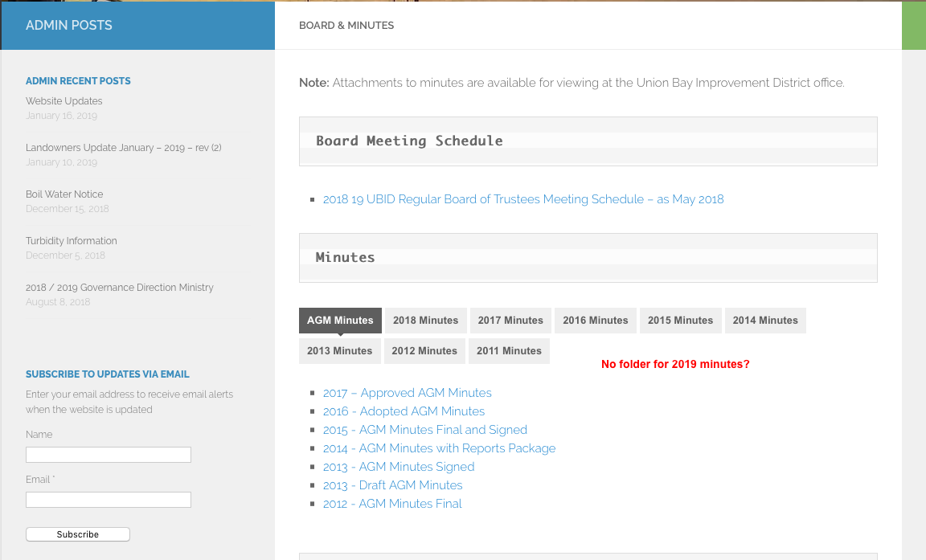Click the 2014 Minutes tab
The image size is (926, 560).
[x=765, y=320]
